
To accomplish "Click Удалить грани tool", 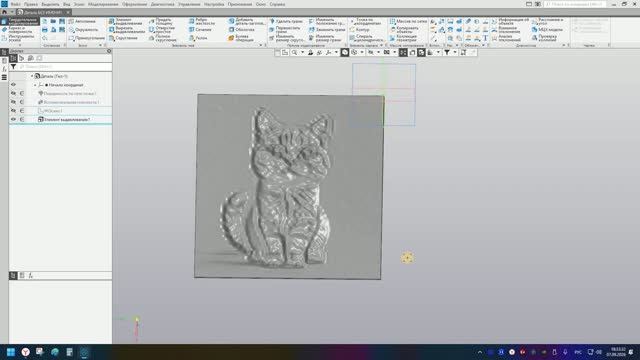I will [x=286, y=21].
